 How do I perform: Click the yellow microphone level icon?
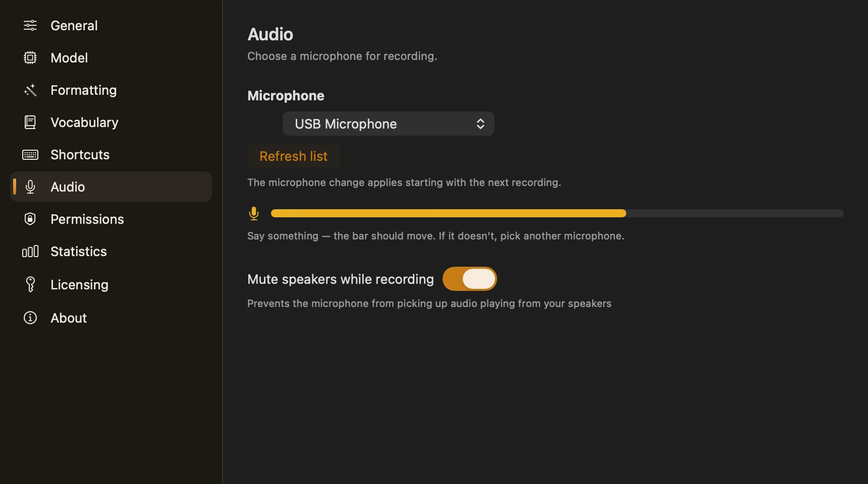click(x=254, y=214)
